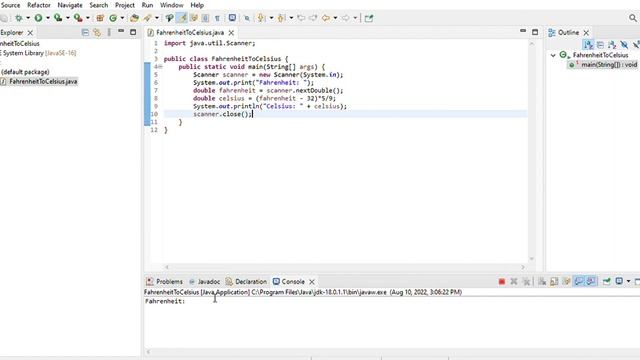640x360 pixels.
Task: Terminate program with red stop button
Action: click(x=502, y=282)
